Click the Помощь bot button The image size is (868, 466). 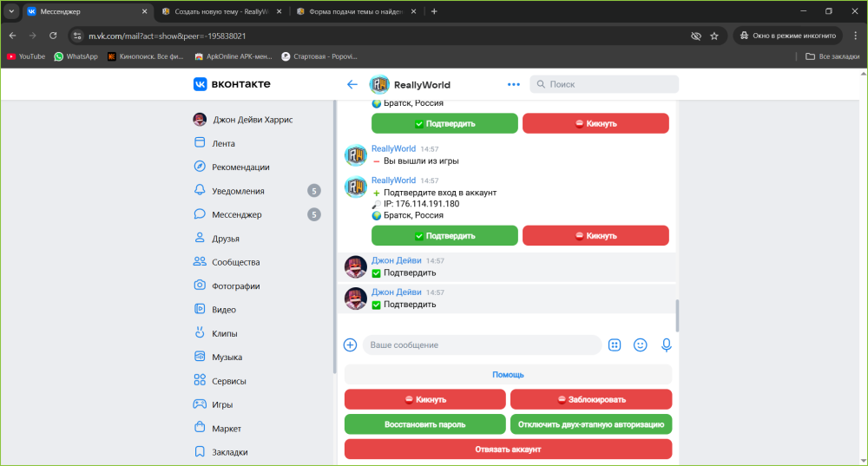(x=508, y=375)
